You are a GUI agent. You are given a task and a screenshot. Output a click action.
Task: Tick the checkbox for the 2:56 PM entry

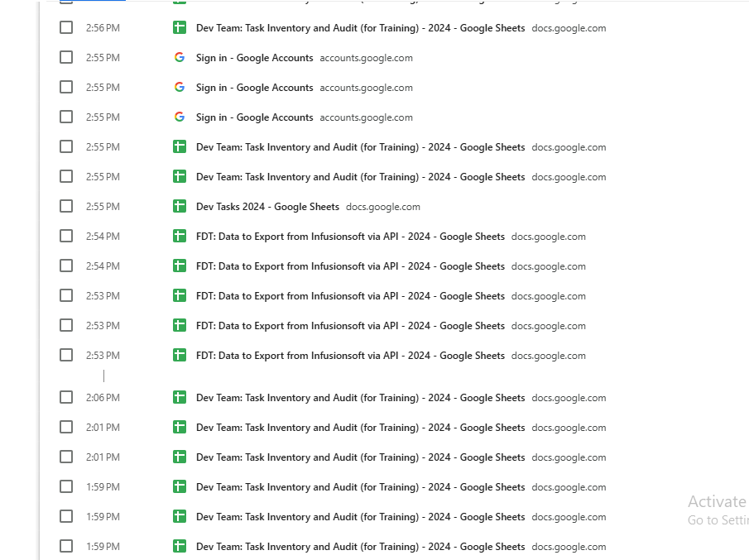coord(66,28)
